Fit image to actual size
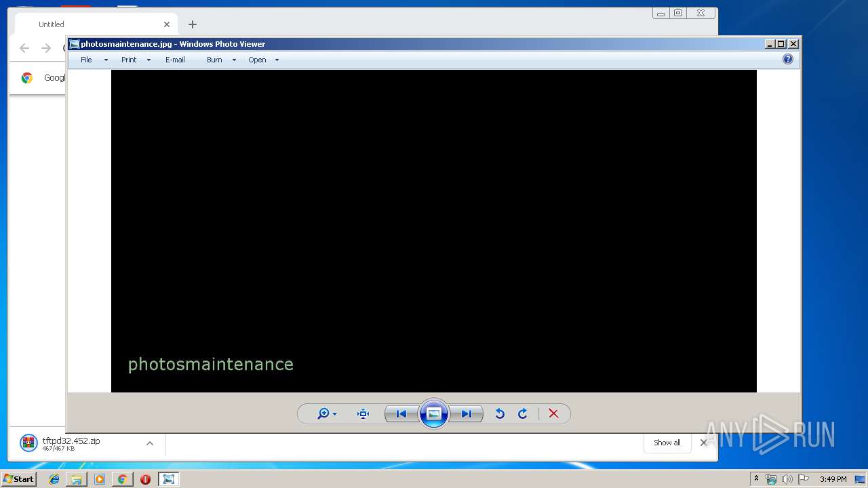This screenshot has height=488, width=868. [363, 414]
